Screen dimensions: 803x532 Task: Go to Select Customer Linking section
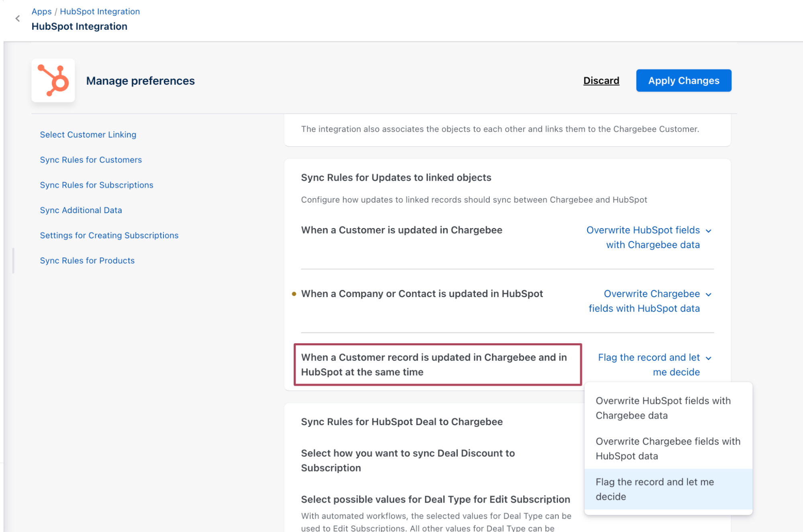click(x=88, y=135)
